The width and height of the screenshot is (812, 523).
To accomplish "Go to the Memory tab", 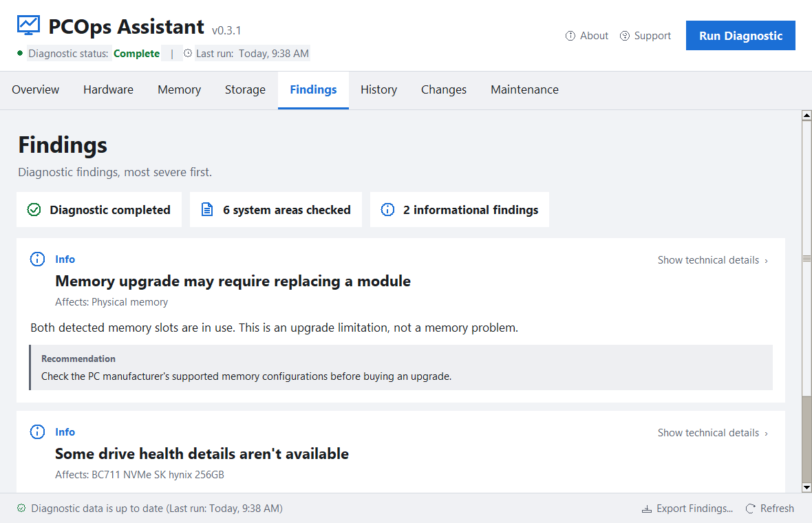I will tap(179, 89).
